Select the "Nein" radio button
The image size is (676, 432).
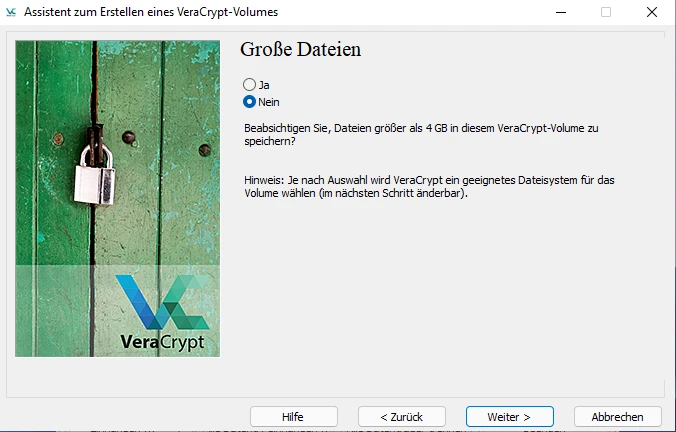pyautogui.click(x=249, y=101)
